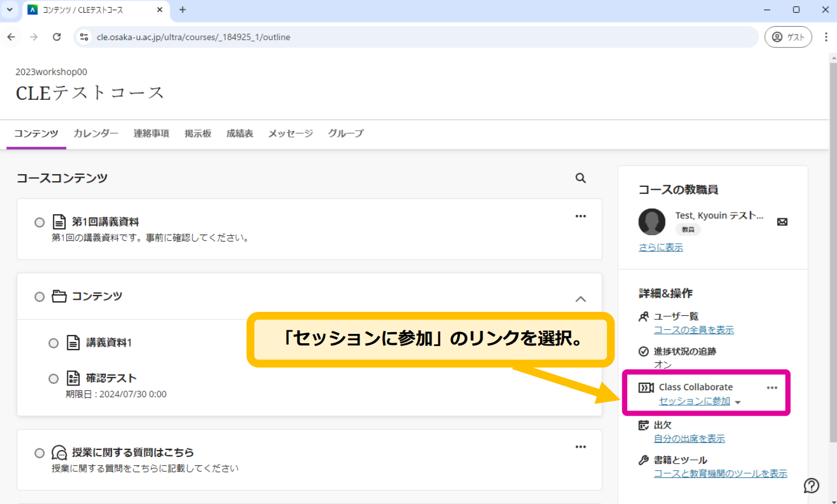The width and height of the screenshot is (837, 504).
Task: Switch to the 掲示板 tab
Action: pos(197,134)
